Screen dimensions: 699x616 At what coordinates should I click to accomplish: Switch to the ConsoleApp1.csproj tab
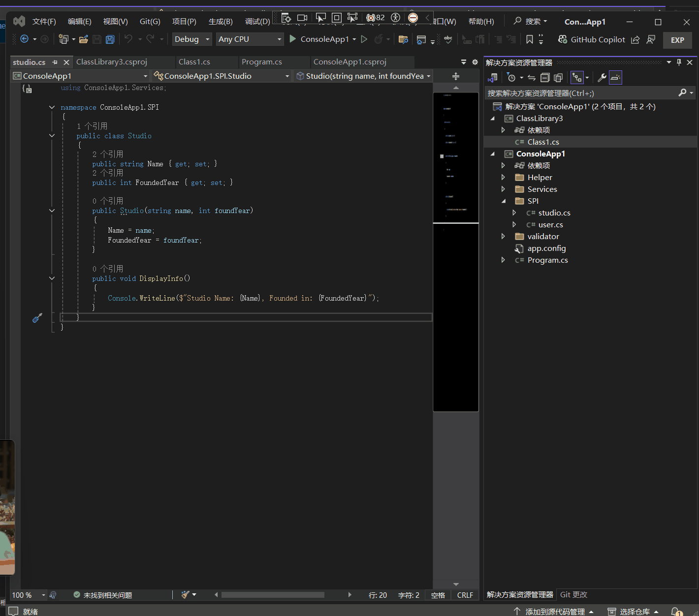350,62
